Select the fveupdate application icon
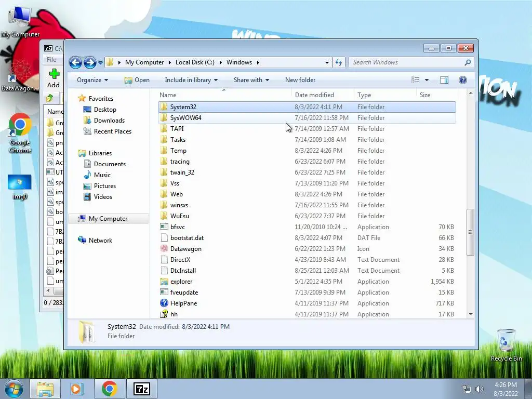 pyautogui.click(x=164, y=292)
